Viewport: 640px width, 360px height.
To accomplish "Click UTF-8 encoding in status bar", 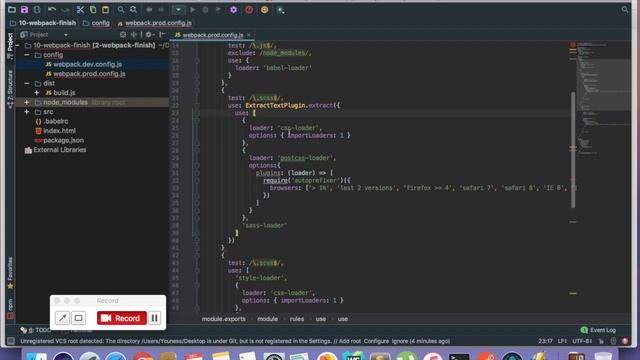I will 582,341.
